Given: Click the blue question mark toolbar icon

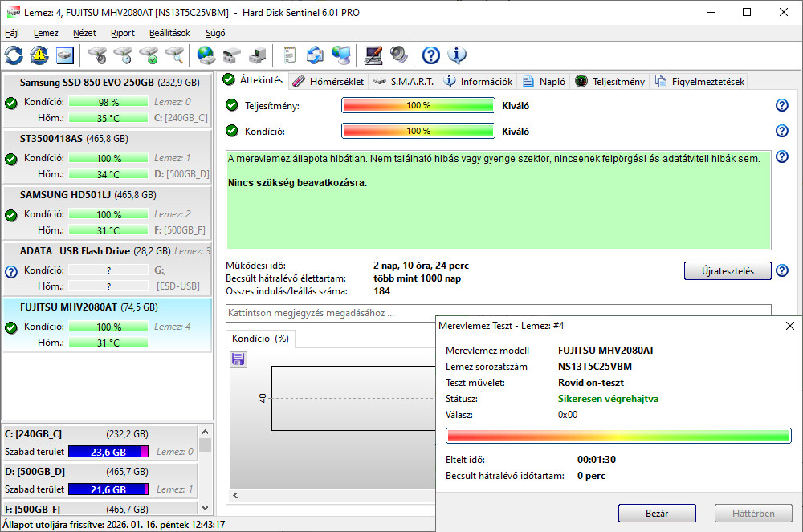Looking at the screenshot, I should click(431, 55).
